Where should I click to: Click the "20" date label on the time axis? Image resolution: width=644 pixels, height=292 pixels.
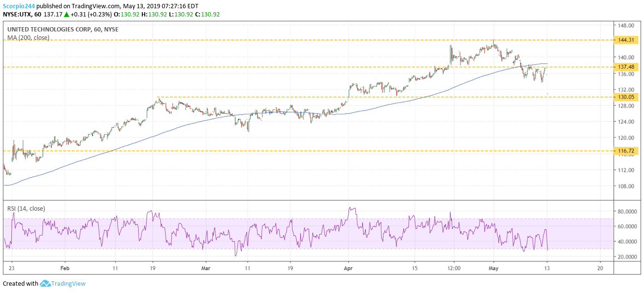[x=599, y=268]
